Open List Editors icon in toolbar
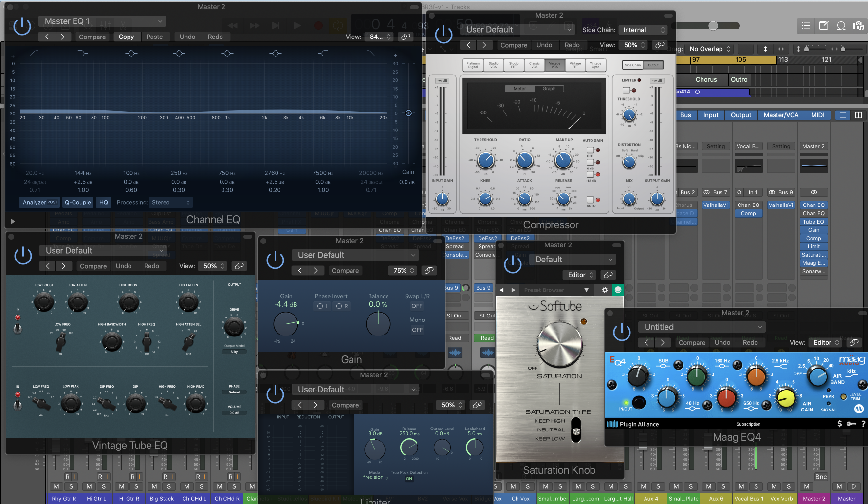Viewport: 868px width, 504px height. [806, 26]
